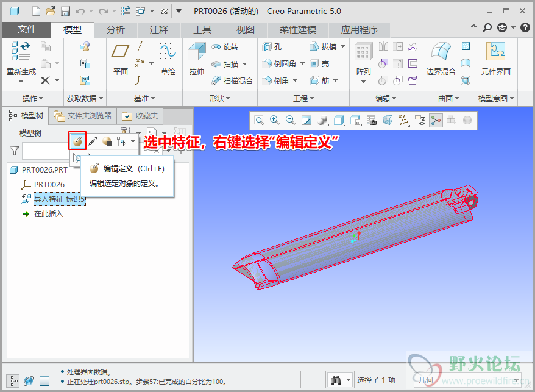
Task: Click the Refit view icon in graphics toolbar
Action: coord(259,120)
